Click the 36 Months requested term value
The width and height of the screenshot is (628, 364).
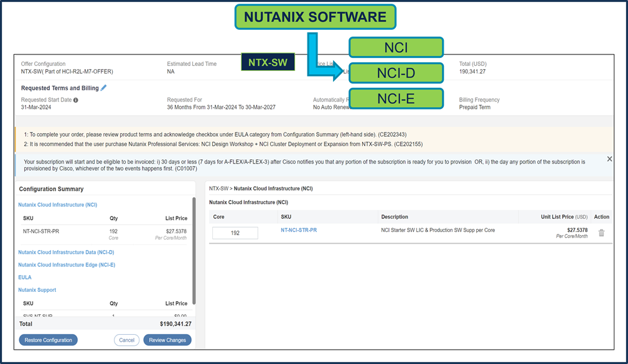[221, 107]
